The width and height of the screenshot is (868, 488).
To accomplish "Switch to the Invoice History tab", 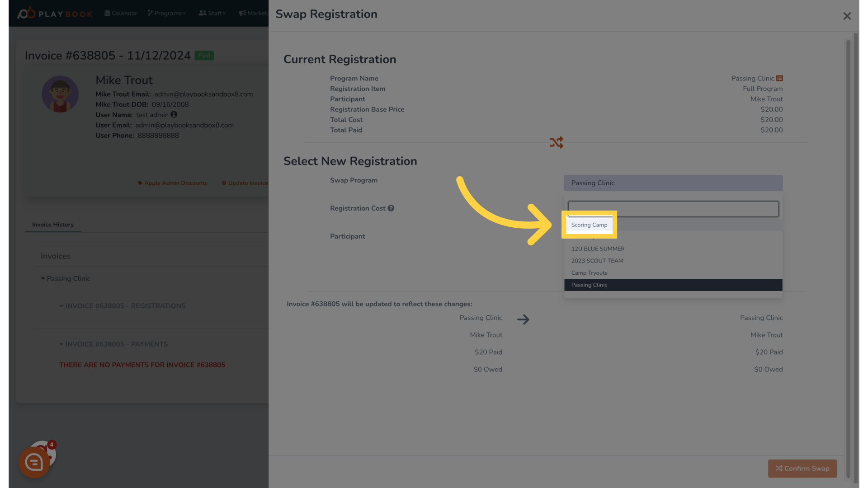I will pos(52,225).
